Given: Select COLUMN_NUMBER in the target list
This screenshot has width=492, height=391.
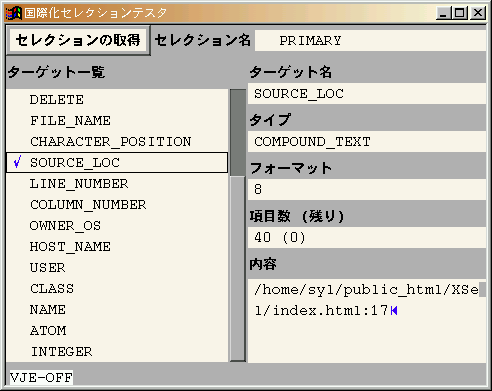Looking at the screenshot, I should (x=117, y=205).
